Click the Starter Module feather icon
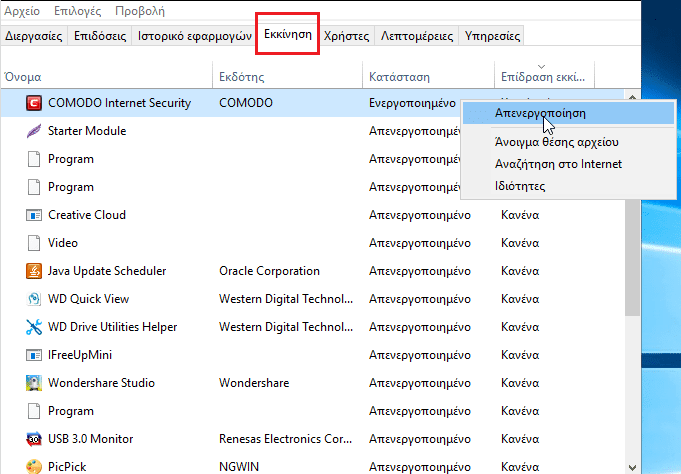The width and height of the screenshot is (681, 474). [x=34, y=131]
